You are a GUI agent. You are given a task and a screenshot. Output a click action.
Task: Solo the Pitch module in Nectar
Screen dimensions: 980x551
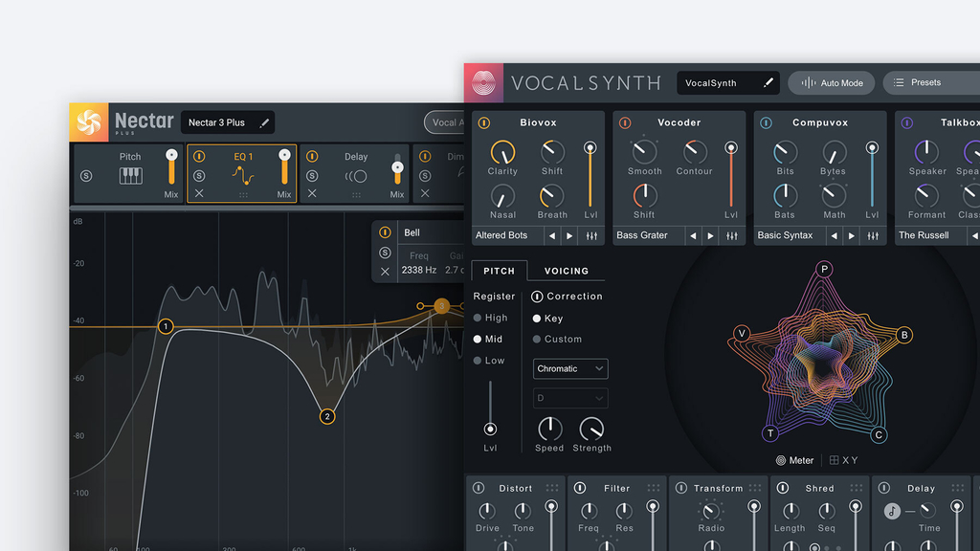(x=86, y=176)
